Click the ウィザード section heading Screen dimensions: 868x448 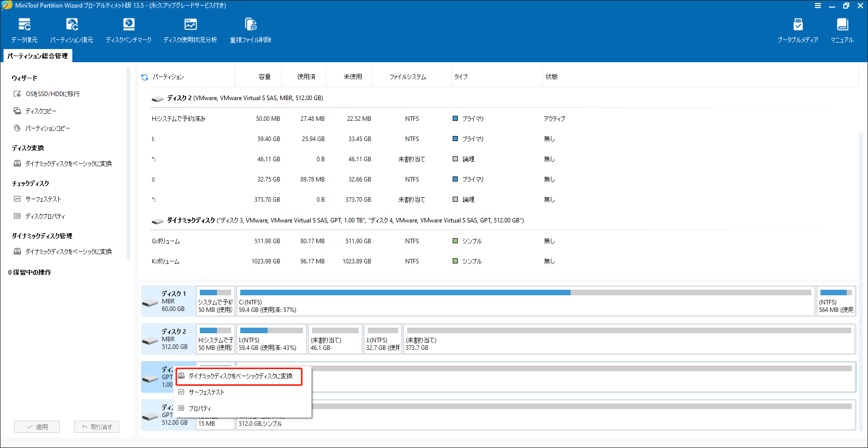25,78
